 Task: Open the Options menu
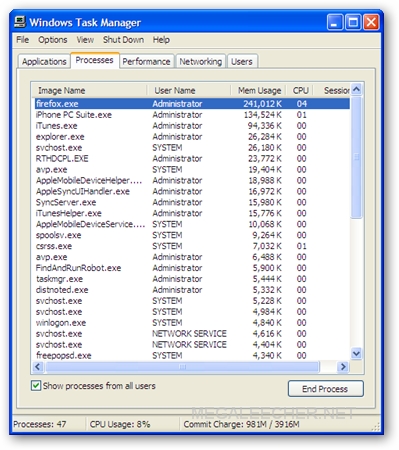click(x=53, y=40)
